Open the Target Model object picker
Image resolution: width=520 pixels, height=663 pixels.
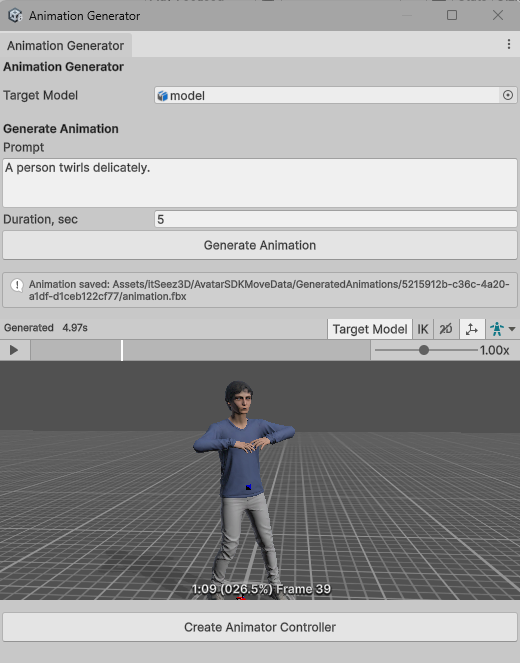pyautogui.click(x=508, y=95)
